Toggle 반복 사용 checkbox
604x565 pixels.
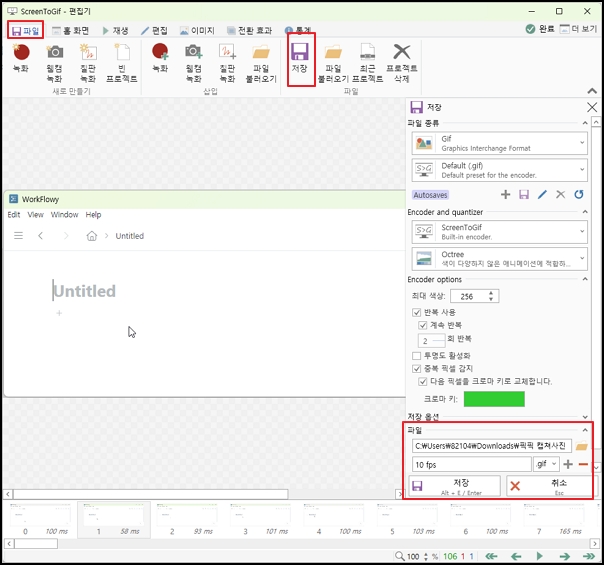tap(416, 312)
